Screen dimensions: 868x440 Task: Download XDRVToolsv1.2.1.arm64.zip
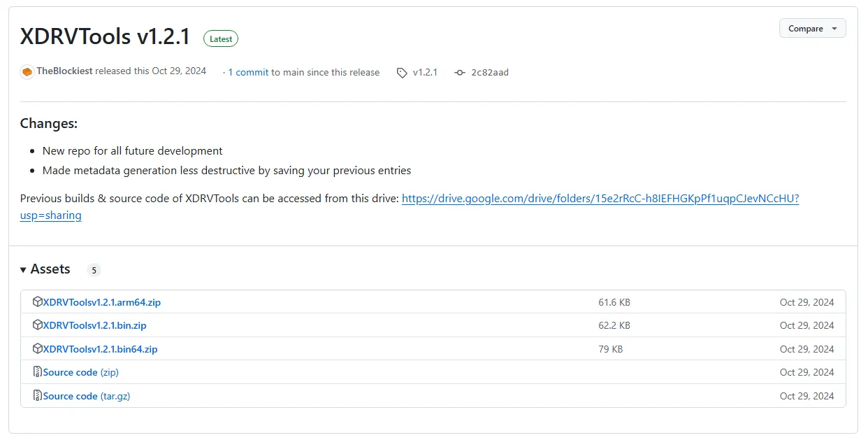point(102,303)
